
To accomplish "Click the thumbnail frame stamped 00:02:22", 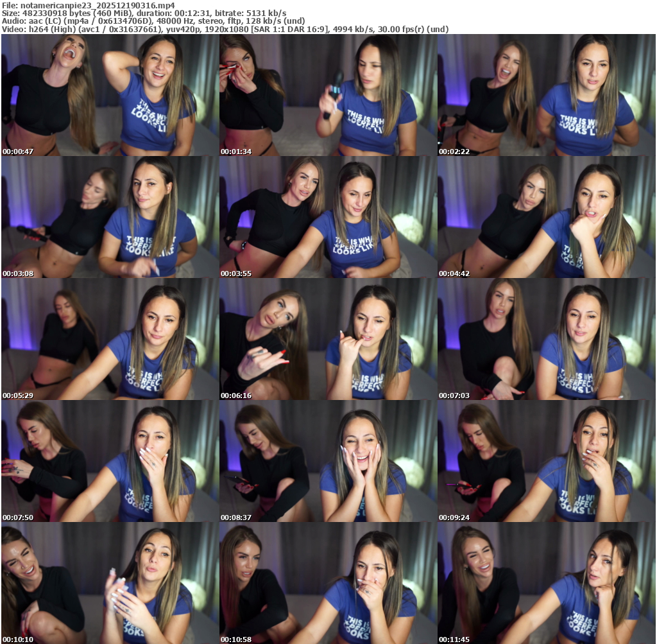I will point(547,95).
